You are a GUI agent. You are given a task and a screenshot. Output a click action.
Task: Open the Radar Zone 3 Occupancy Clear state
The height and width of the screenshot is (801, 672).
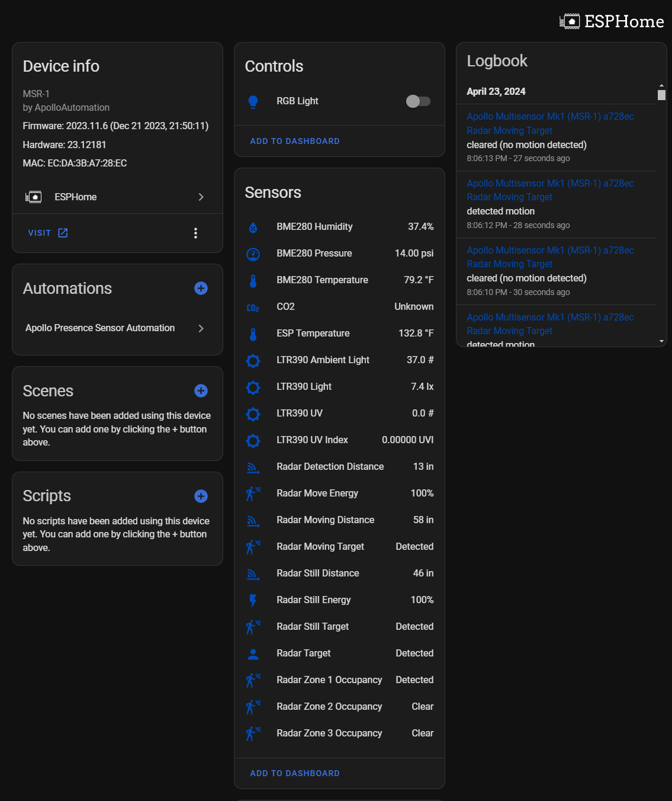[x=423, y=733]
